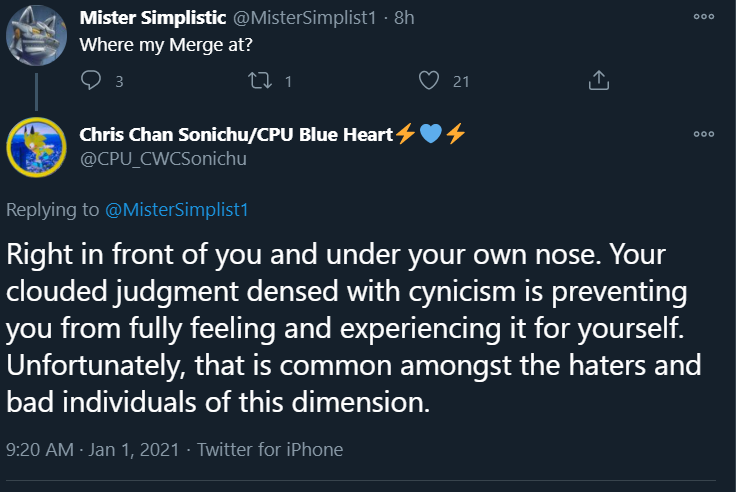Image resolution: width=736 pixels, height=492 pixels.
Task: View the 21 likes count
Action: (x=461, y=82)
